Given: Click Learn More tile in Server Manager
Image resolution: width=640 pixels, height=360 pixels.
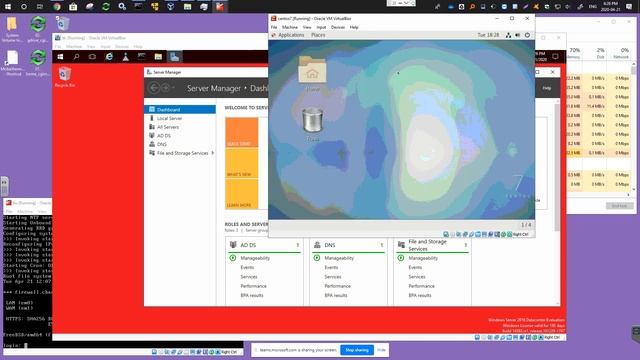Looking at the screenshot, I should [x=242, y=194].
